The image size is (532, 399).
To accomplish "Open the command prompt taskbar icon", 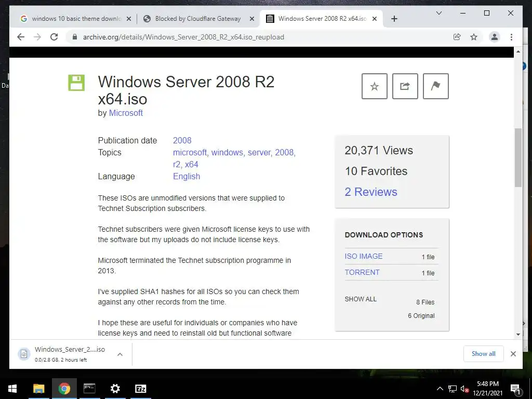I will [89, 389].
